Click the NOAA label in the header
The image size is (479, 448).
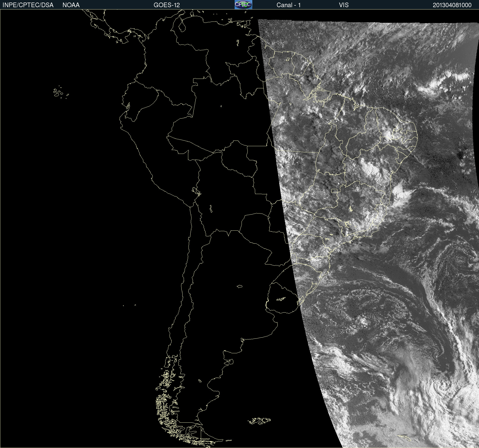coord(71,5)
